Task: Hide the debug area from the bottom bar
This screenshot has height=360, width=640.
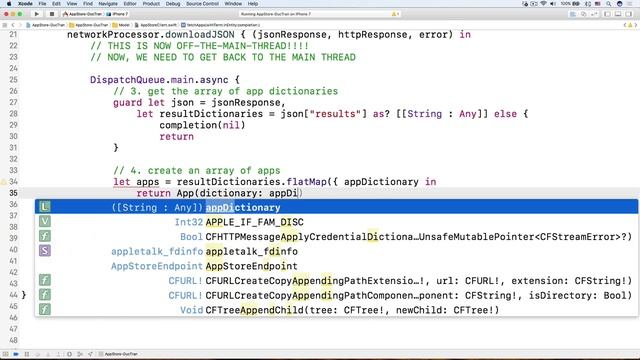Action: coord(6,354)
